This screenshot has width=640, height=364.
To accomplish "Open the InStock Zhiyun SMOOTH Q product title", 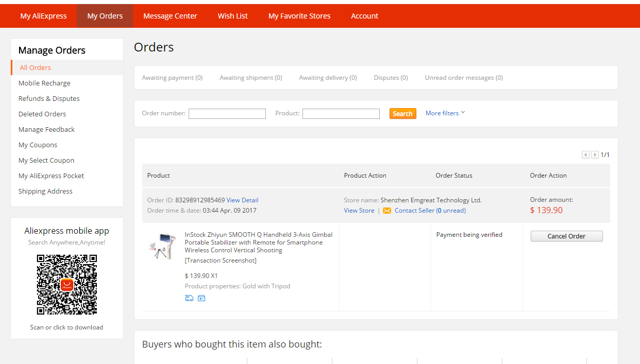I will coord(259,242).
